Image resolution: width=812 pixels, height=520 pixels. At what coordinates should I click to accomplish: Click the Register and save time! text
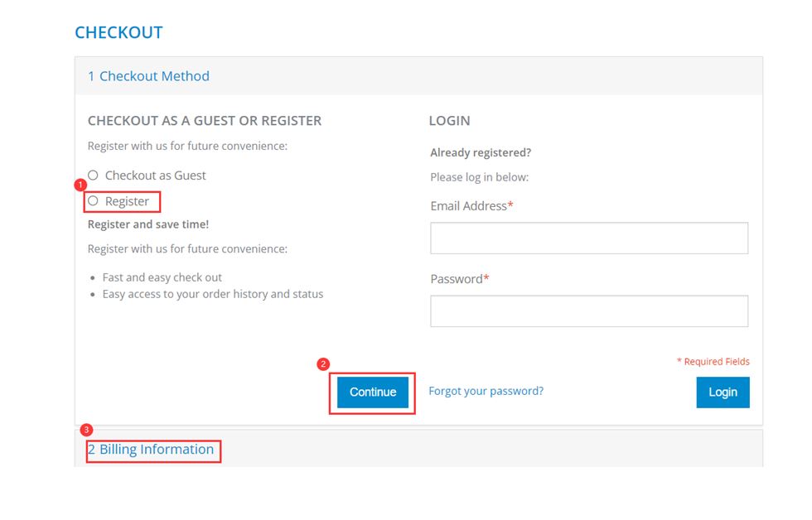click(x=148, y=224)
